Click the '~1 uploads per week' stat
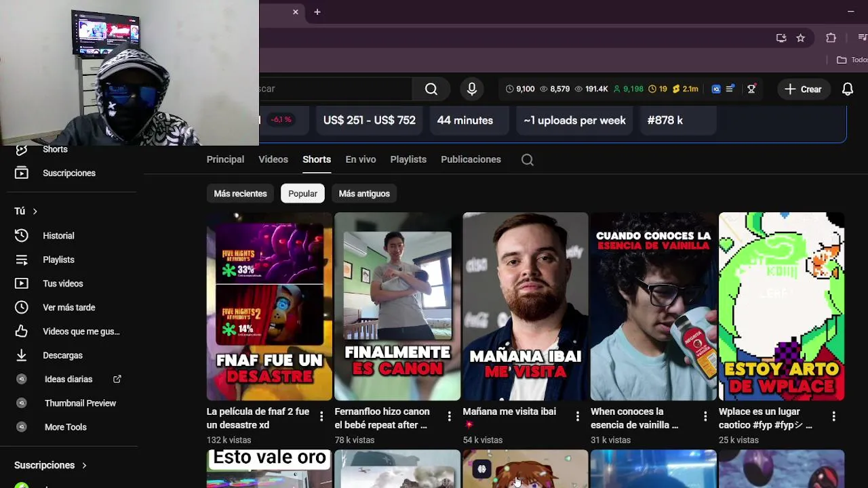 point(574,120)
